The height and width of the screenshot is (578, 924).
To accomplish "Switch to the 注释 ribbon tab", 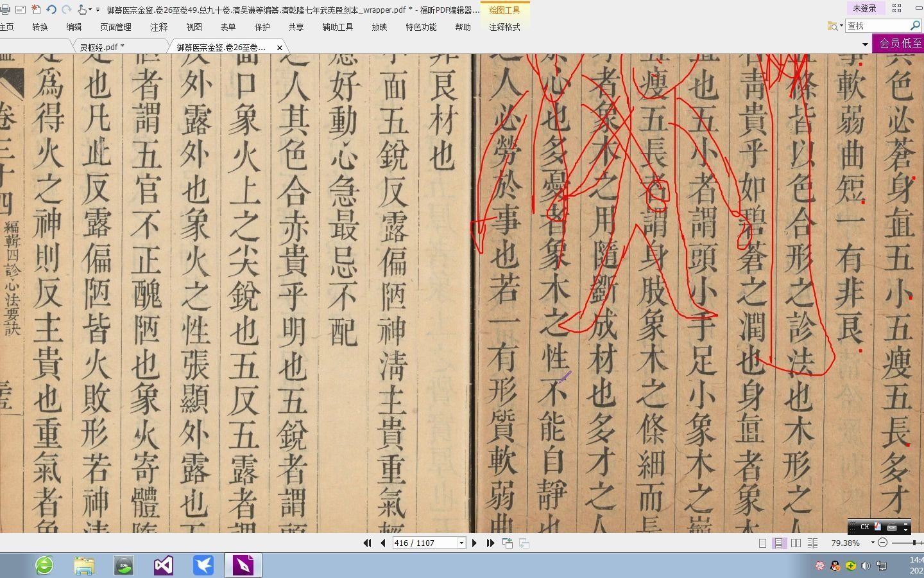I will click(158, 27).
